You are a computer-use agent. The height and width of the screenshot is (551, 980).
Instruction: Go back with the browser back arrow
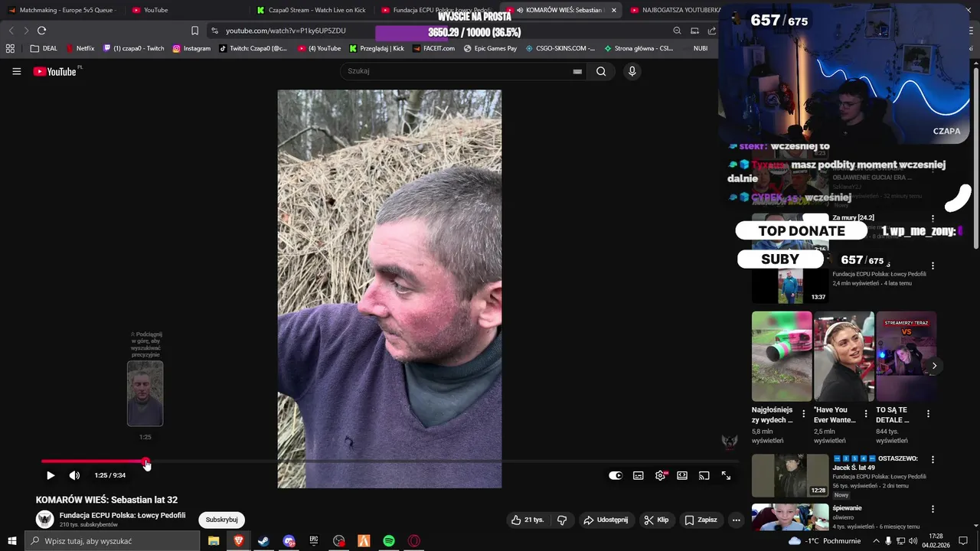[x=11, y=31]
